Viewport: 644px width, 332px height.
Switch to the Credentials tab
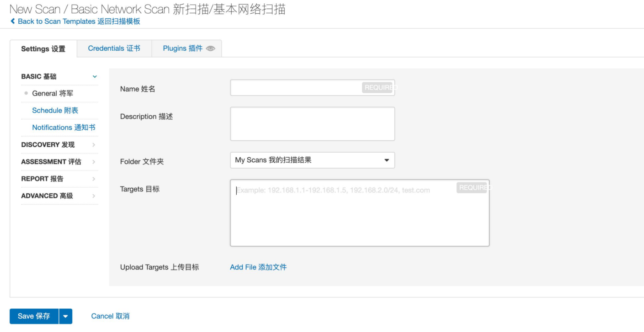click(114, 49)
